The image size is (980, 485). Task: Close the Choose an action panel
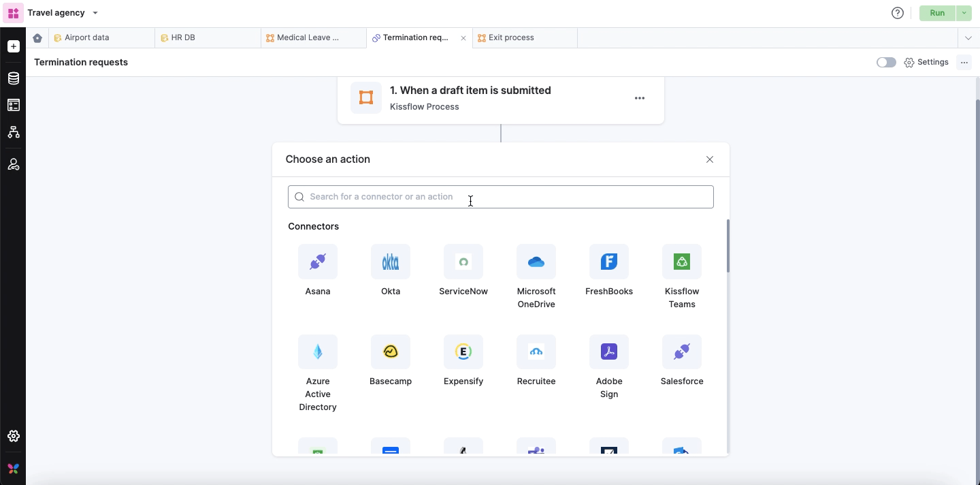pyautogui.click(x=709, y=159)
